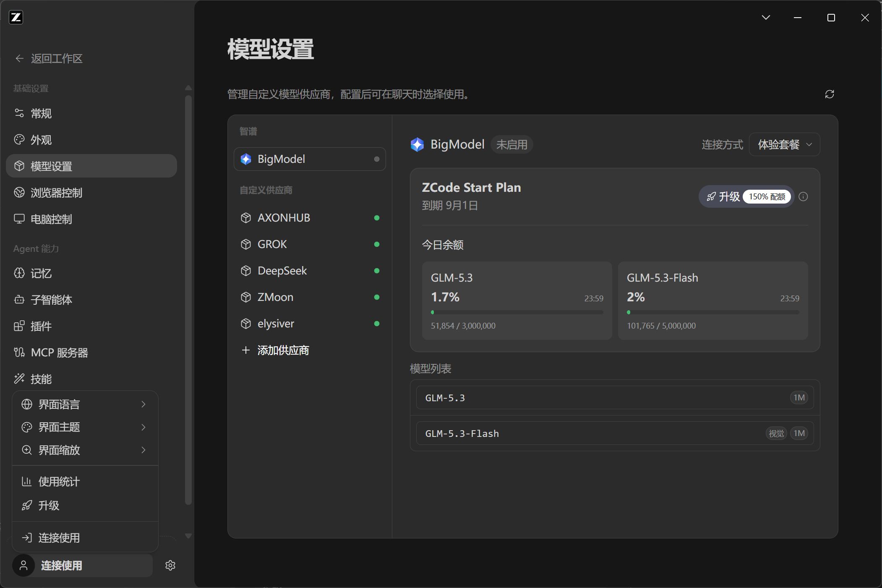Select 模型设置 in sidebar
This screenshot has height=588, width=882.
click(91, 166)
